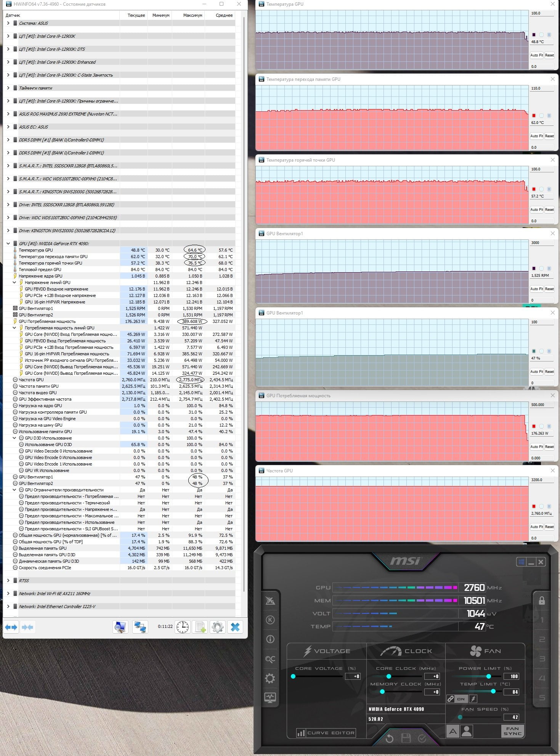Image resolution: width=560 pixels, height=756 pixels.
Task: Click the blue X close-sensors button in HWiNFO toolbar
Action: 235,627
